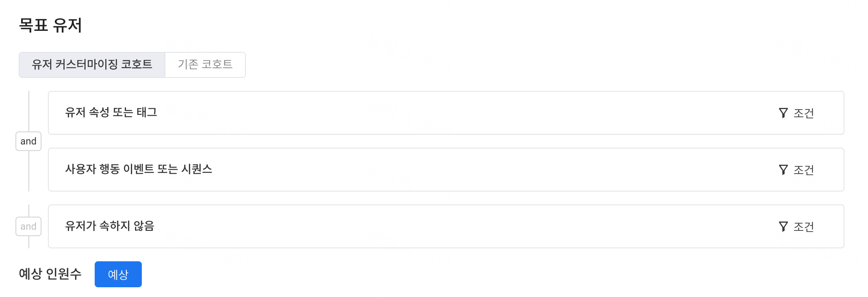The height and width of the screenshot is (297, 868).
Task: Expand the 유저가 속하지 않음 label
Action: pos(110,226)
